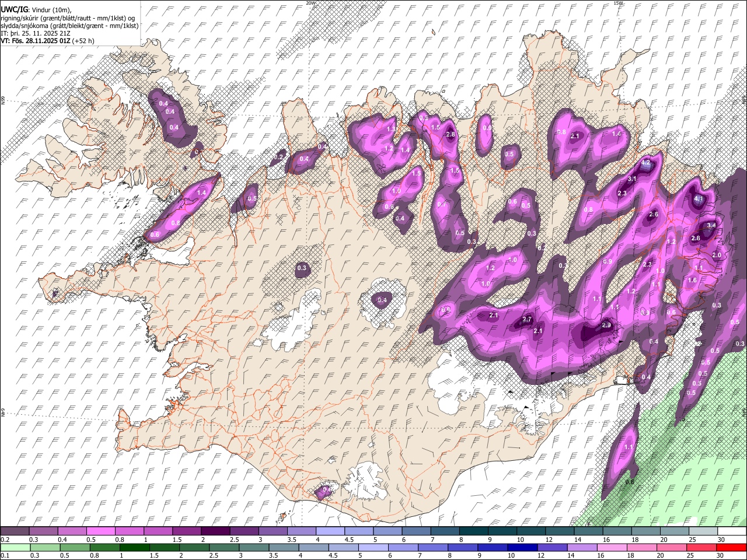This screenshot has width=747, height=560.
Task: Select the rain-scale swatch between 14 and 16
Action: pos(583,547)
